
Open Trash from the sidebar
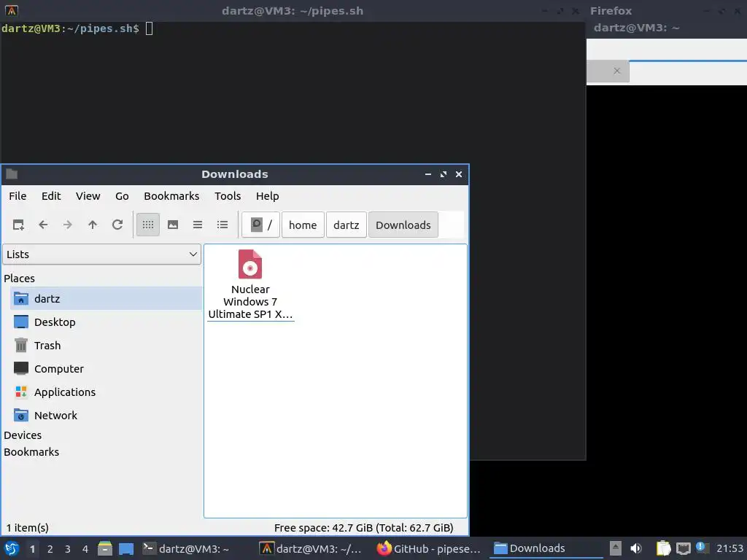[x=106, y=345]
